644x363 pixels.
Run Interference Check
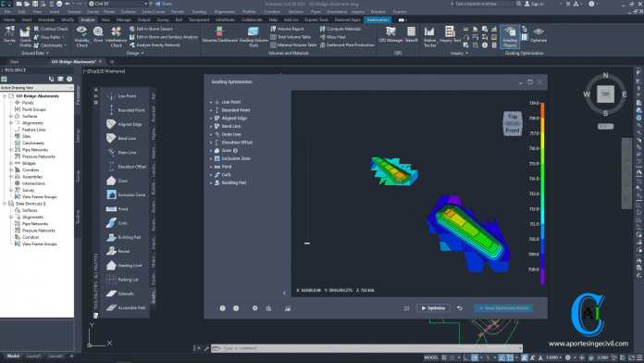[117, 37]
